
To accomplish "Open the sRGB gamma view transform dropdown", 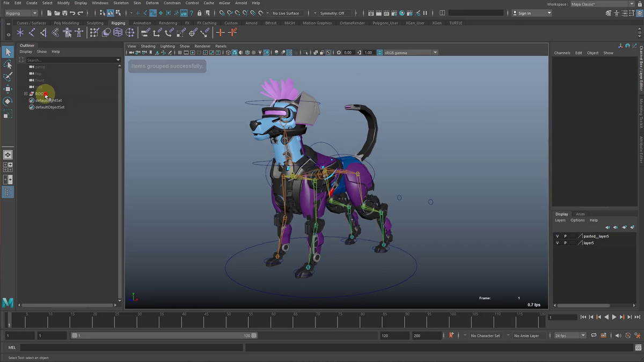I will [411, 53].
